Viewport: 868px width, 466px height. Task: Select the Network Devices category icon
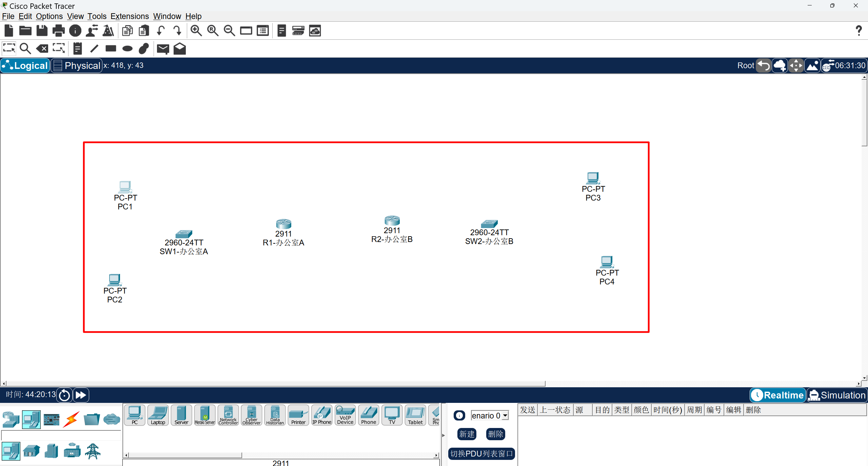11,420
